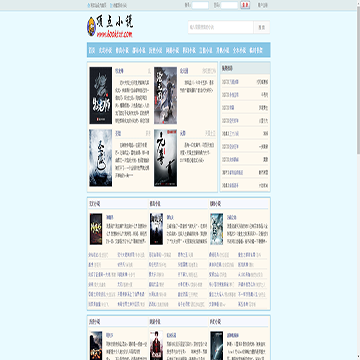Click the red login button in top bar
The width and height of the screenshot is (360, 360).
(245, 5)
